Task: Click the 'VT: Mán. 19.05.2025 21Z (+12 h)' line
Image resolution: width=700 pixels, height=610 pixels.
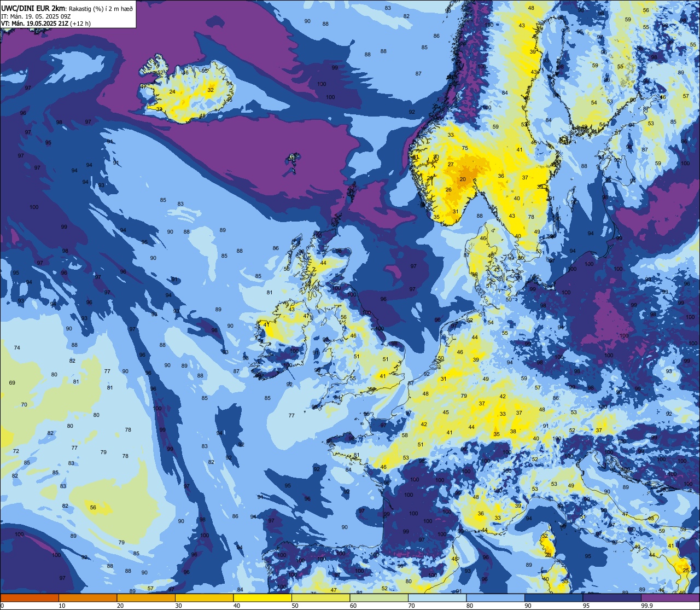Action: pyautogui.click(x=46, y=24)
